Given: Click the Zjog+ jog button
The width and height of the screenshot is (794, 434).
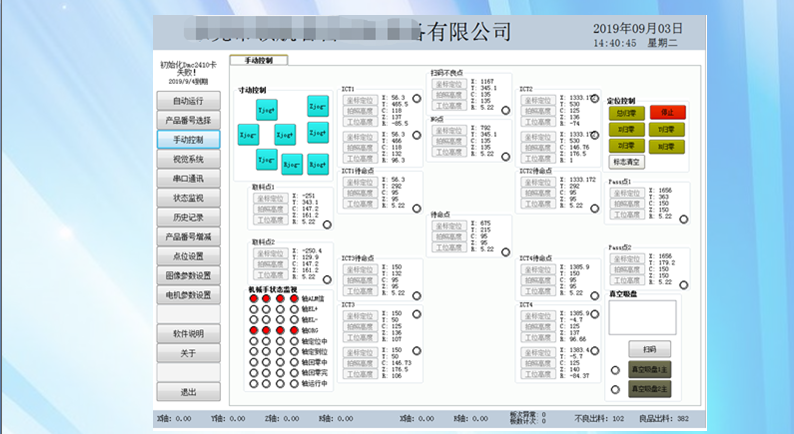Looking at the screenshot, I should pyautogui.click(x=318, y=133).
